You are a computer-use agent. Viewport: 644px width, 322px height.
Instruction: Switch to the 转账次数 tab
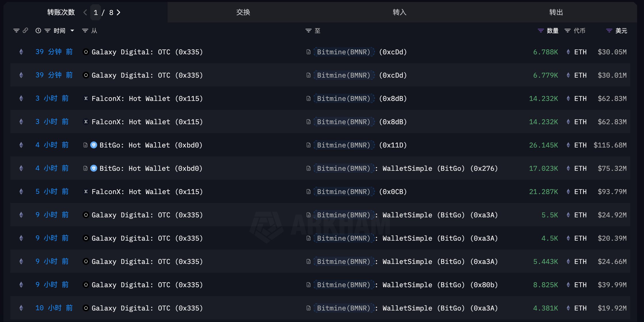[x=61, y=12]
